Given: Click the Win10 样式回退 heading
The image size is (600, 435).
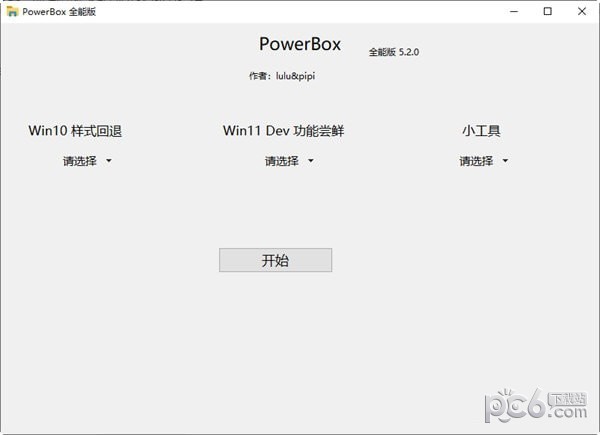Looking at the screenshot, I should 75,131.
